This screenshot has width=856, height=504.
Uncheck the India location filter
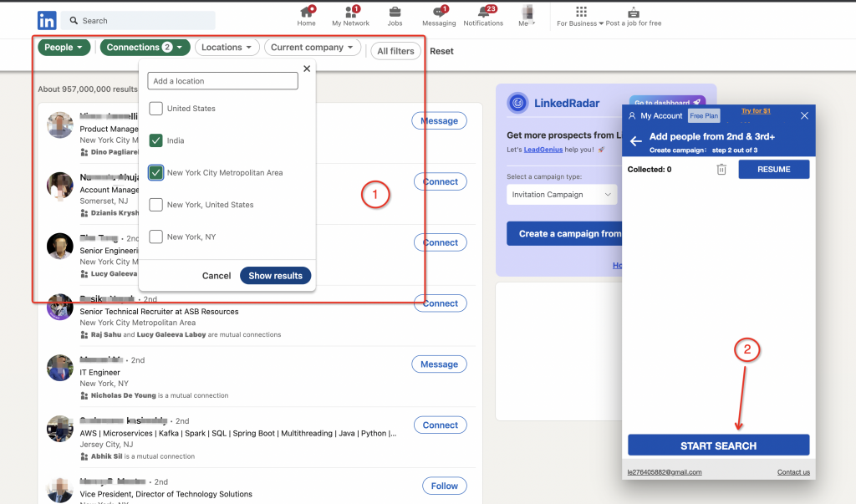pos(155,140)
